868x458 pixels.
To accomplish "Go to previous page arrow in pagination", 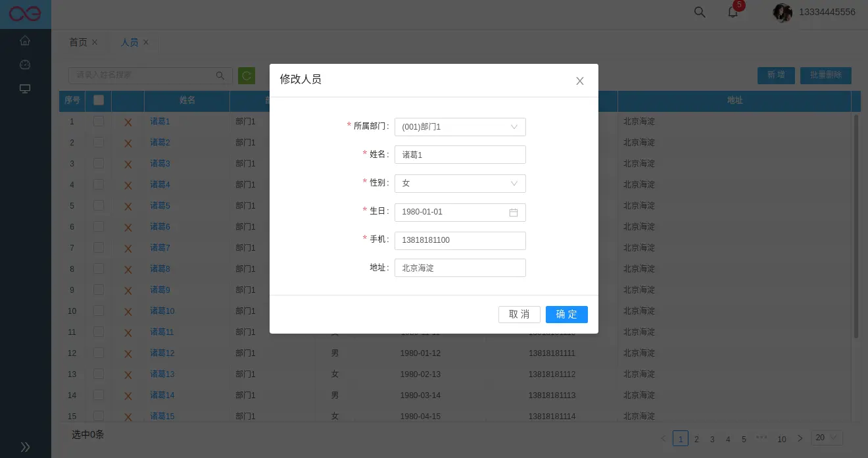I will (x=663, y=438).
